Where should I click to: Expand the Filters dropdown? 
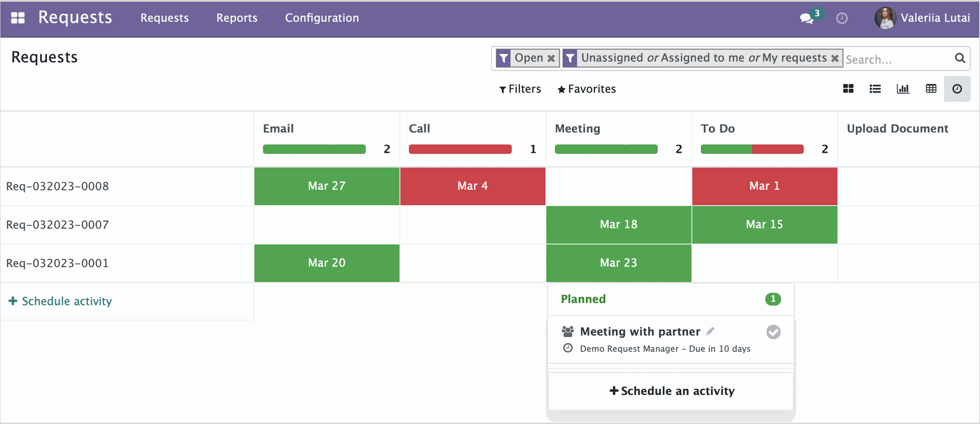pyautogui.click(x=520, y=89)
